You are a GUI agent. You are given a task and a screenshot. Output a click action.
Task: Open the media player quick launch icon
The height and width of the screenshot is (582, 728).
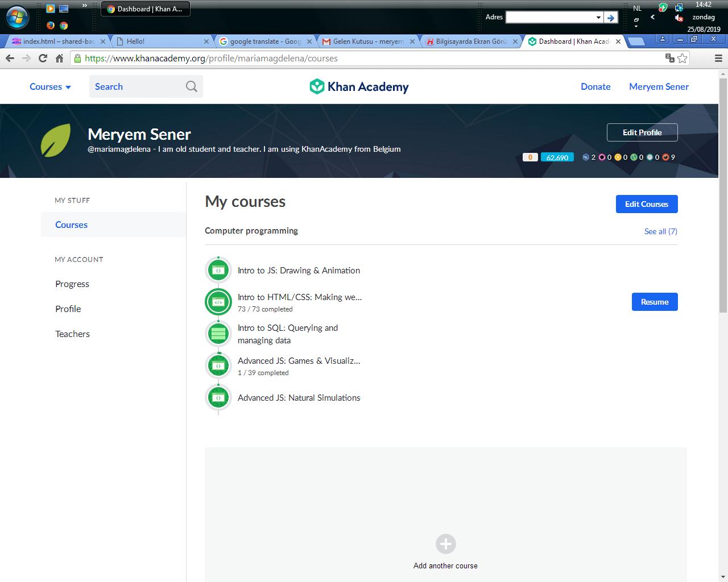pos(51,9)
